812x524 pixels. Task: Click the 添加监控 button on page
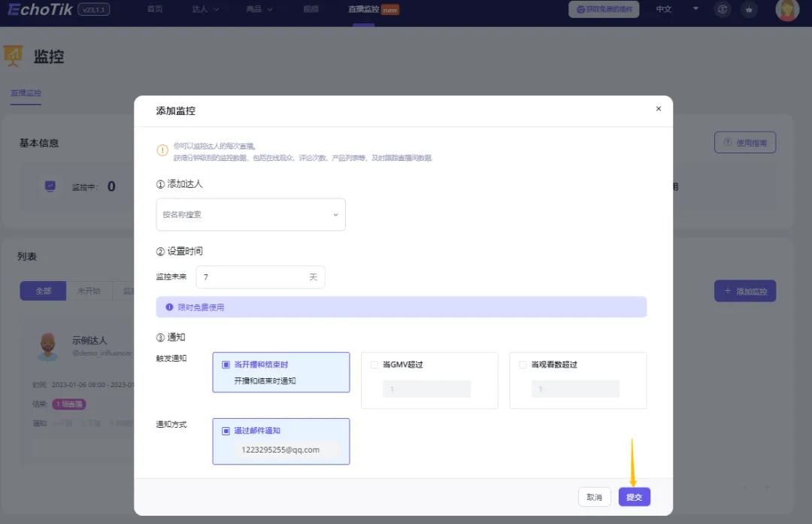(x=745, y=291)
